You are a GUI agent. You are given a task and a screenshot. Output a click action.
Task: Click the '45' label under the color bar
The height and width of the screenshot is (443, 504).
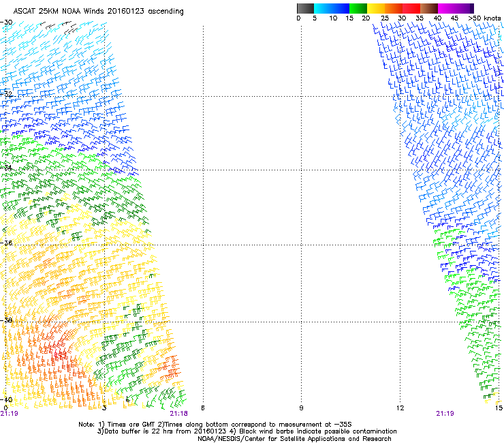point(454,18)
